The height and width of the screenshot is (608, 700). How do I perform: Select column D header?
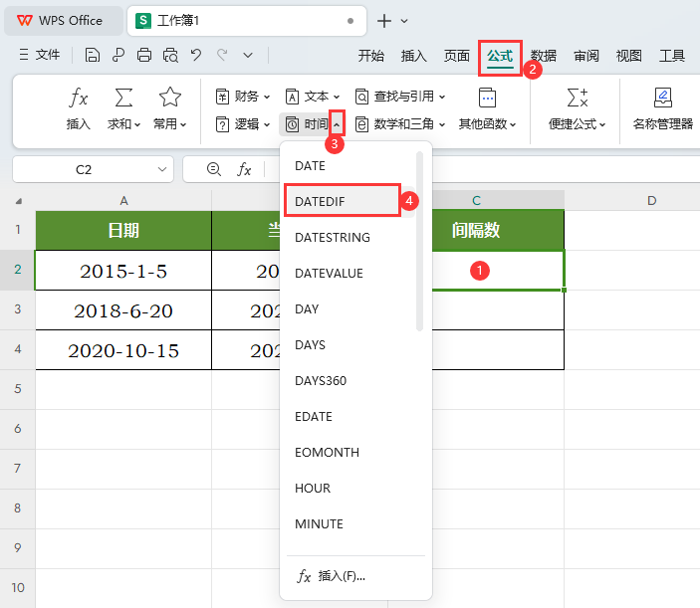click(651, 201)
